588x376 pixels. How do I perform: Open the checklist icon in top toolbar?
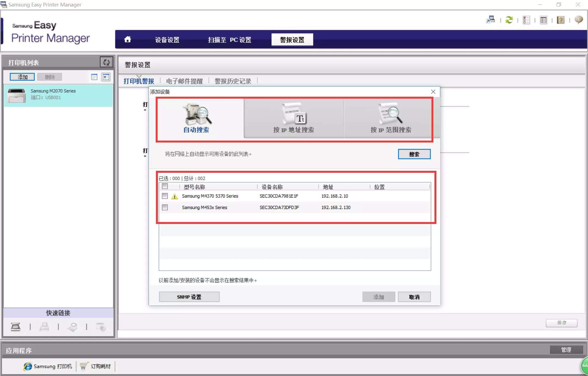[526, 20]
